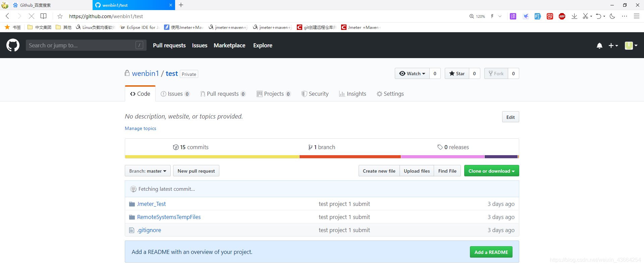Viewport: 644px width, 266px height.
Task: Click Create new file button
Action: click(379, 171)
